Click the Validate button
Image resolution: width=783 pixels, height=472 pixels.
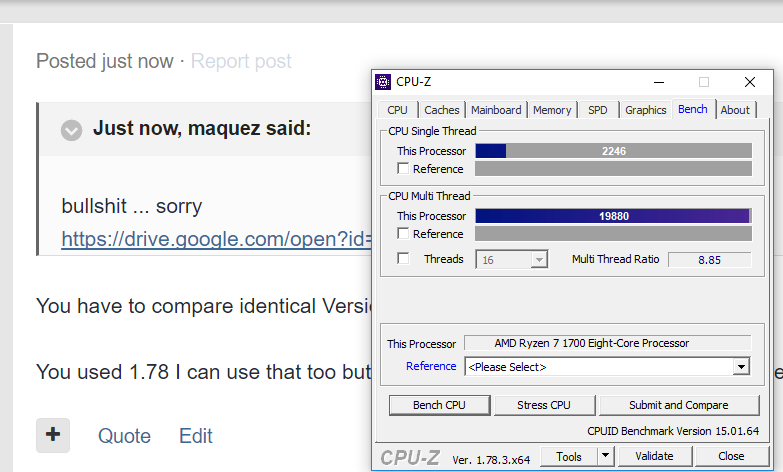(655, 456)
